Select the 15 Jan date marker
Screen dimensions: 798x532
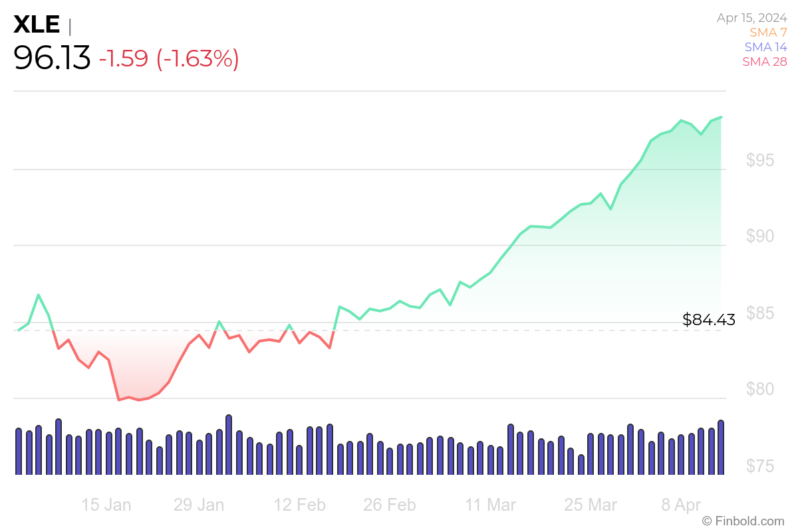tap(106, 505)
